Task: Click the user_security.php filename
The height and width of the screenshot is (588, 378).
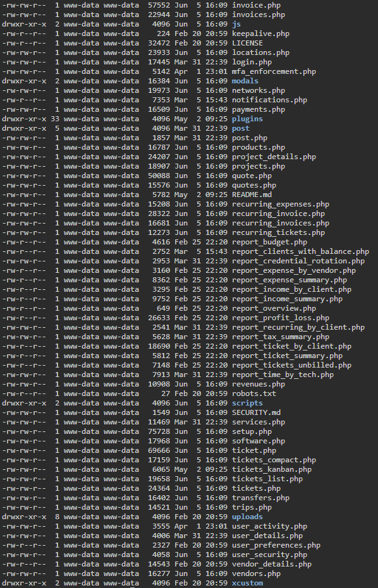Action: (269, 555)
